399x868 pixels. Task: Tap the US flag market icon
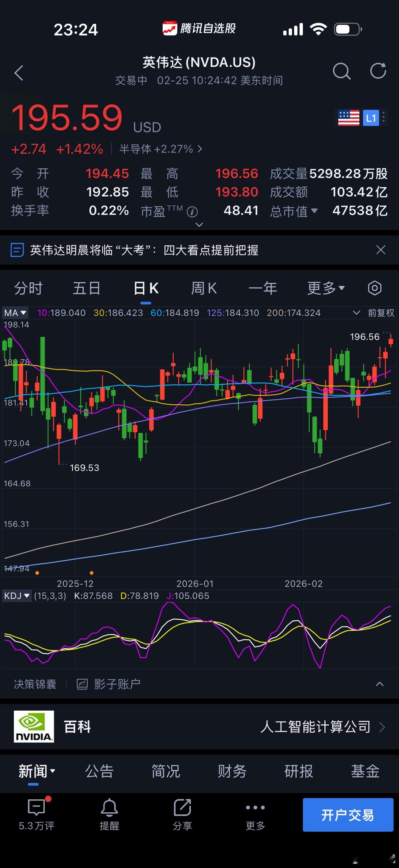point(349,118)
